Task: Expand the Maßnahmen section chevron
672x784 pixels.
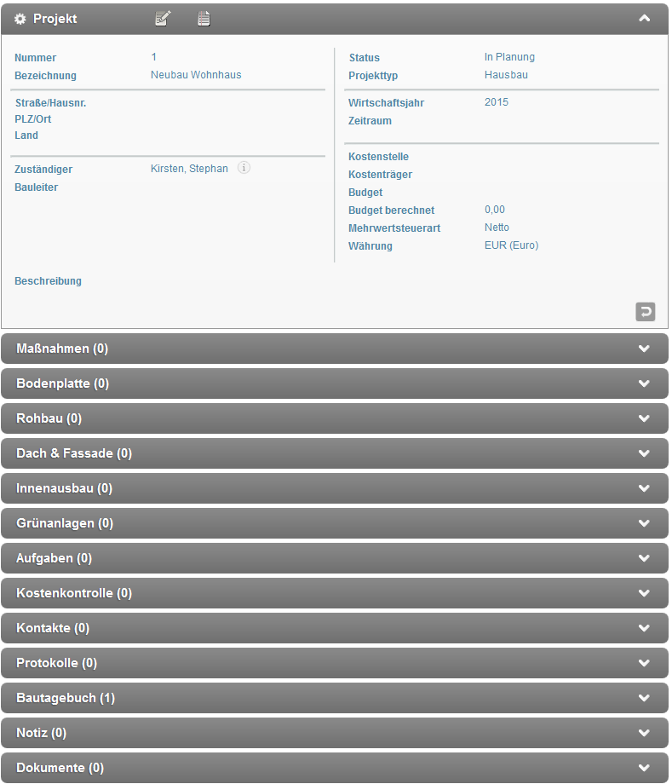Action: tap(644, 349)
